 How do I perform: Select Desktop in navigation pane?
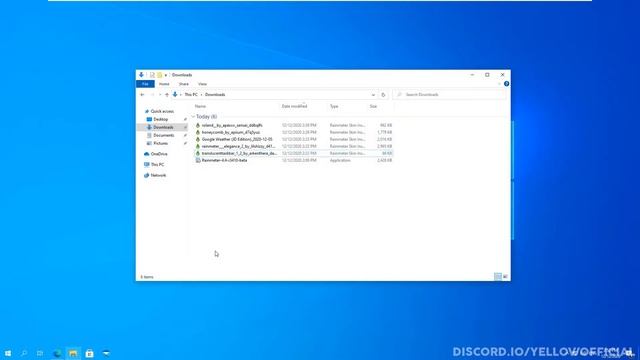point(160,119)
